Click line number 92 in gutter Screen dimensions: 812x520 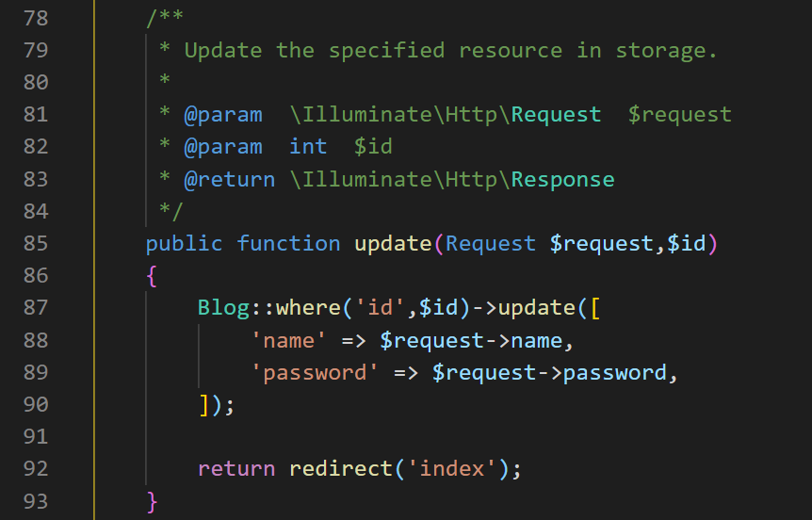[x=36, y=467]
